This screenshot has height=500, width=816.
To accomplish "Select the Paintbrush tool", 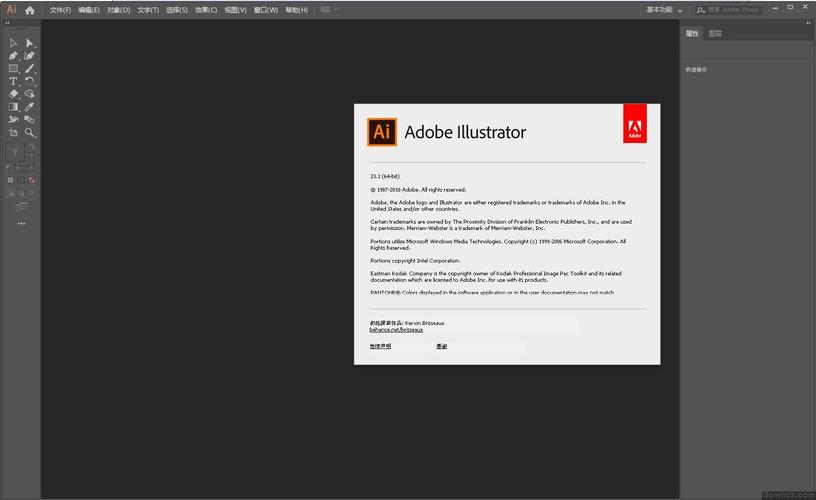I will 30,68.
